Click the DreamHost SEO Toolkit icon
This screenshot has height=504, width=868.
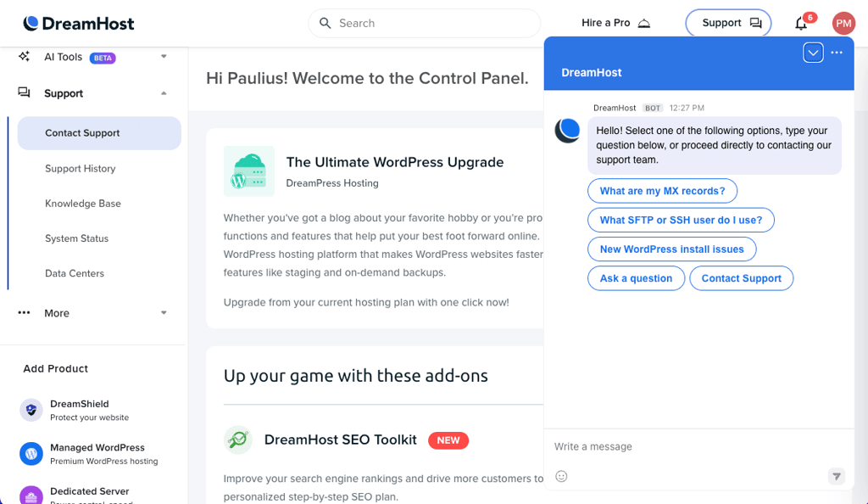(x=238, y=440)
